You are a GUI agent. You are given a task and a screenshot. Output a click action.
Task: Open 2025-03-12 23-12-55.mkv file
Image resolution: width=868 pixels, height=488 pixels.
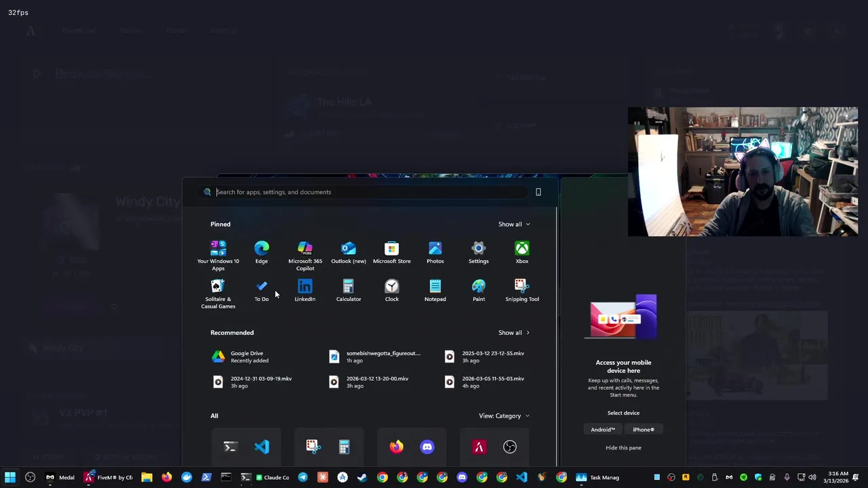pos(484,357)
